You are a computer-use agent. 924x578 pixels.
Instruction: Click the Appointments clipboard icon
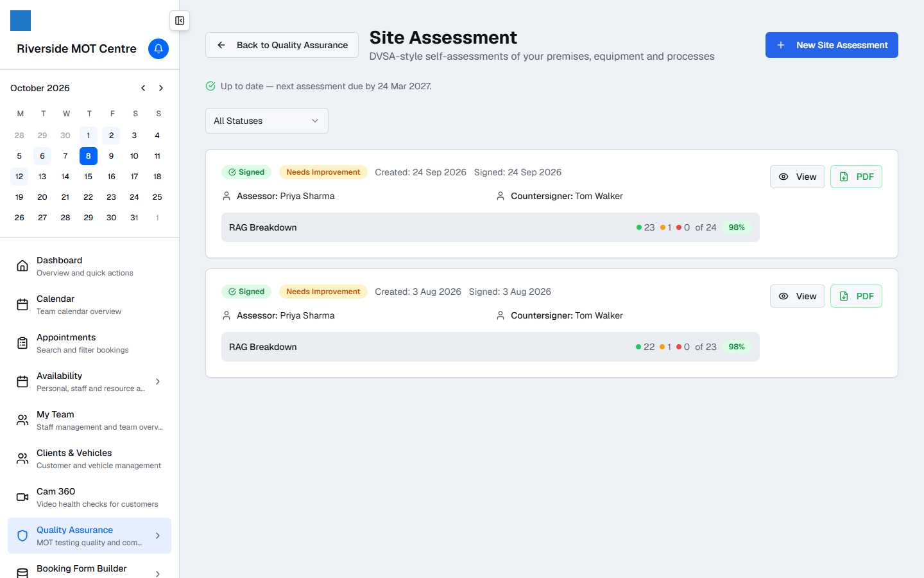pyautogui.click(x=22, y=343)
